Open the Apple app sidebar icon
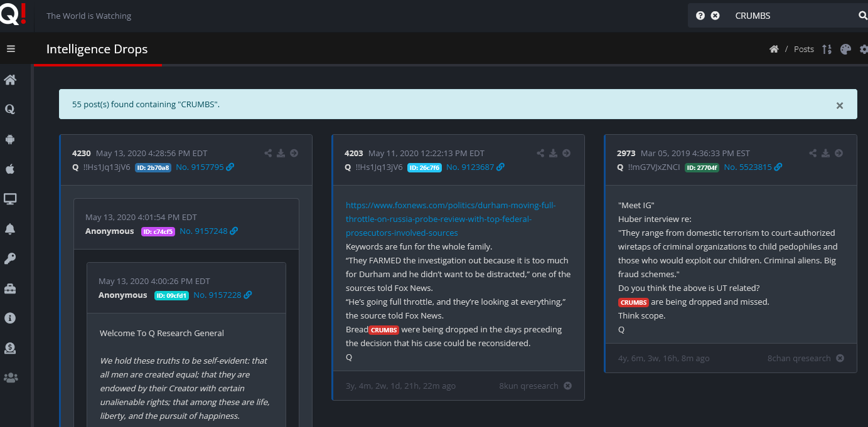Screen dimensions: 868x427 pos(10,169)
